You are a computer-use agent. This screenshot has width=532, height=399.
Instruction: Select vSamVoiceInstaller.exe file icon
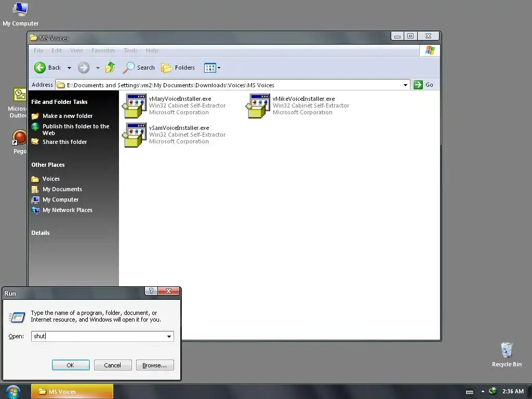135,135
